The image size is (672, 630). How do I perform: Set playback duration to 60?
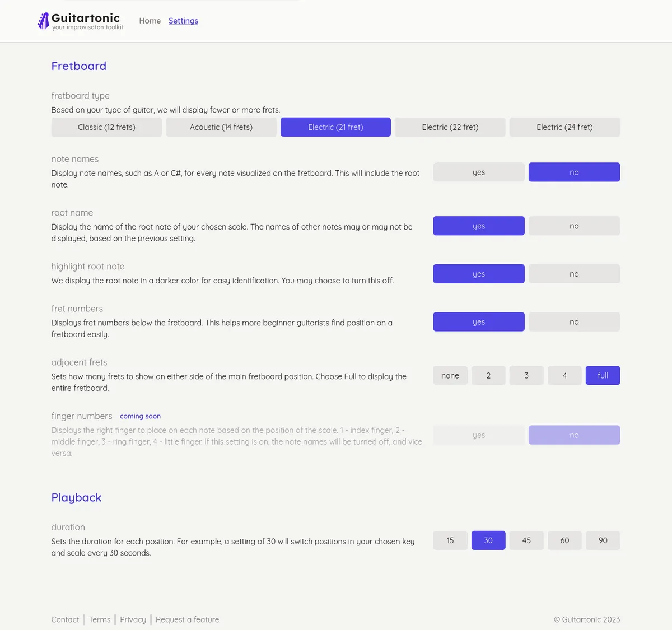coord(564,540)
